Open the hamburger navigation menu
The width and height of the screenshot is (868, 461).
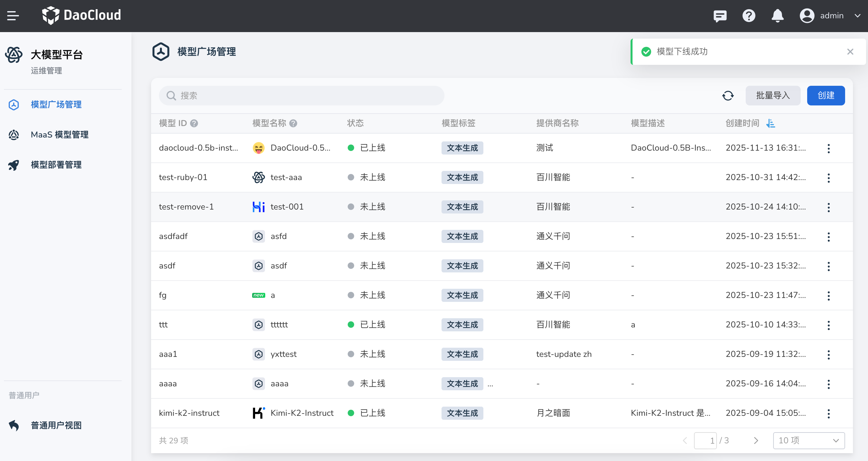click(13, 15)
